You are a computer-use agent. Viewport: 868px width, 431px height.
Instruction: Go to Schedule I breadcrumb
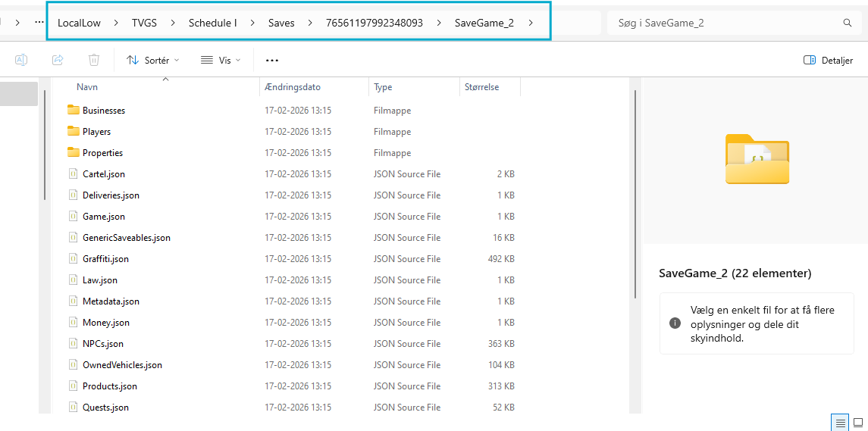(x=212, y=23)
